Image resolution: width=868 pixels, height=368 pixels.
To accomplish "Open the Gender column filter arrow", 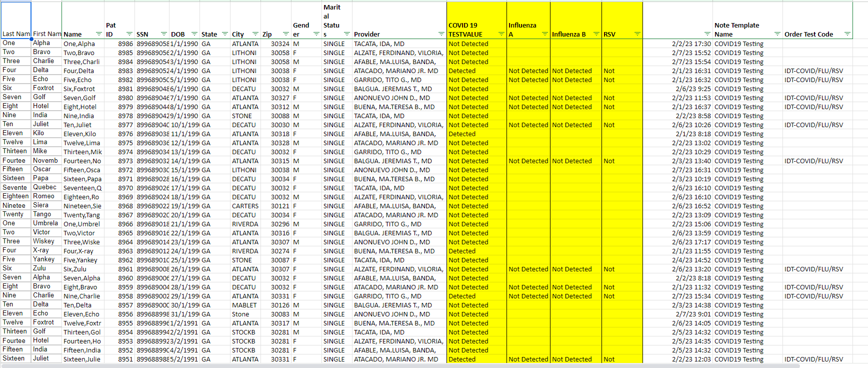I will (x=316, y=34).
